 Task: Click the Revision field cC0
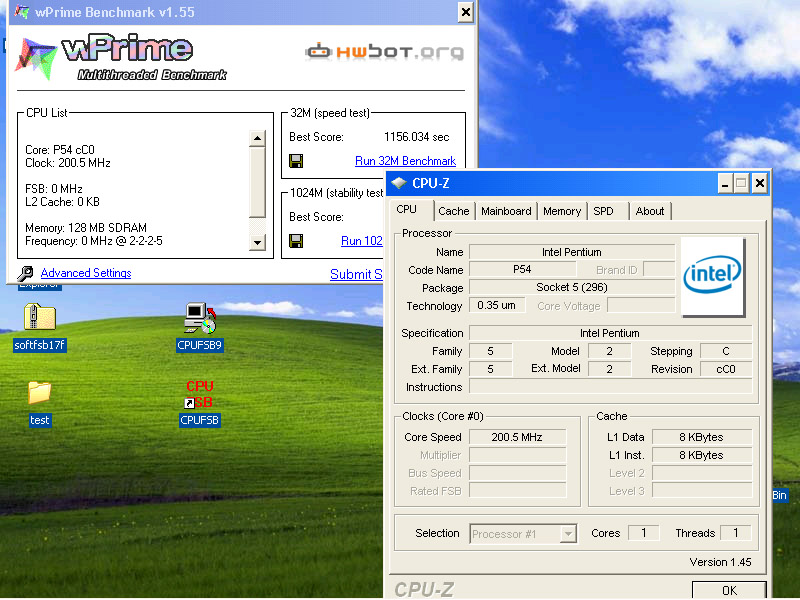726,369
